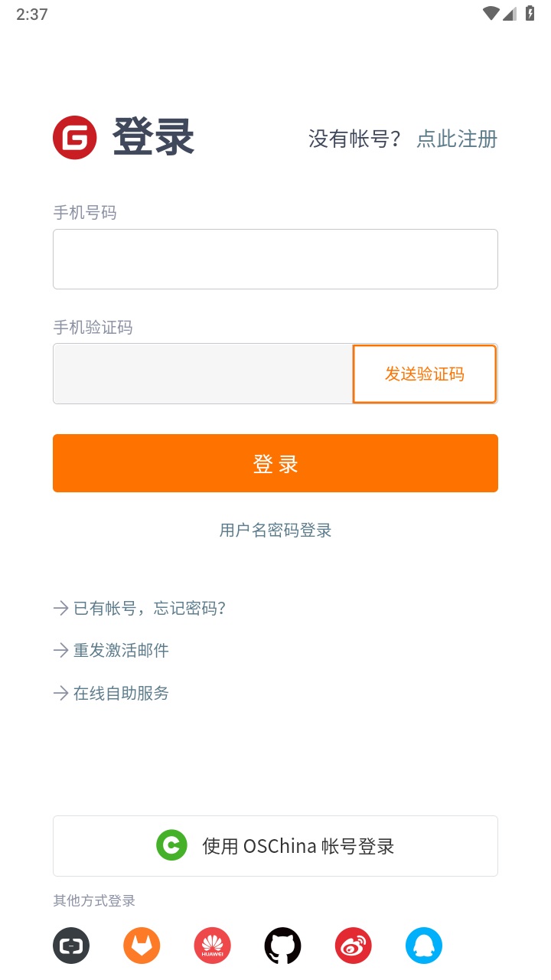Go to 在线自助服务

tap(121, 694)
